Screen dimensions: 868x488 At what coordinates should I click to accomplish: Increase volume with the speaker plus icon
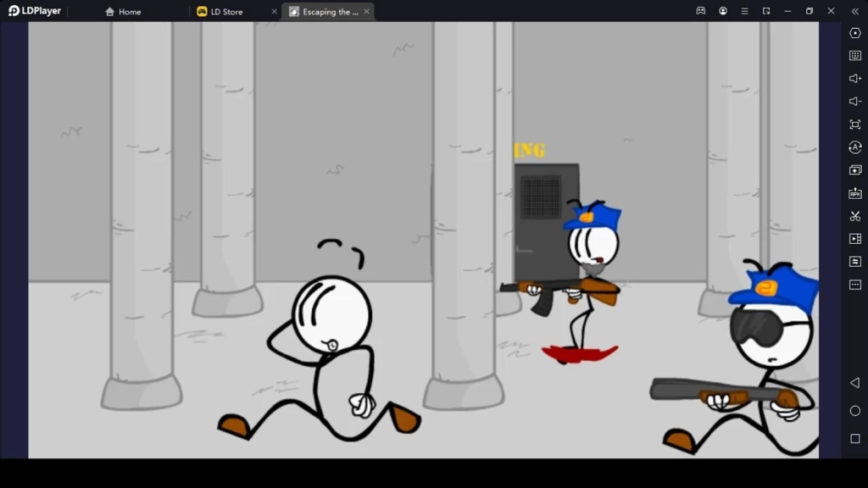coord(855,79)
